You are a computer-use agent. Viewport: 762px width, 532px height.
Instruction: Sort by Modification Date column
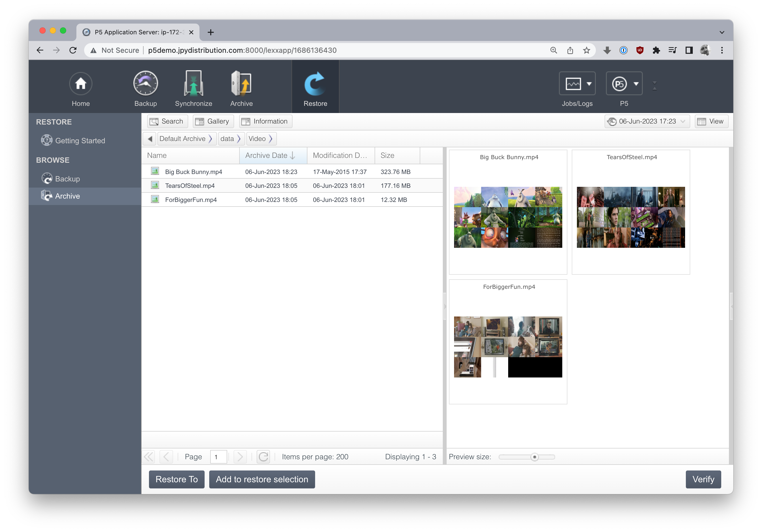point(341,156)
